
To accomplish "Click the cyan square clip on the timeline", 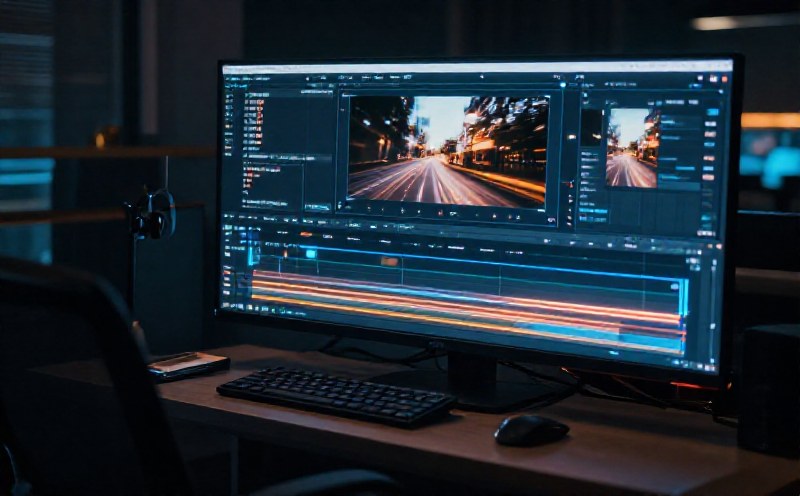I will click(311, 254).
